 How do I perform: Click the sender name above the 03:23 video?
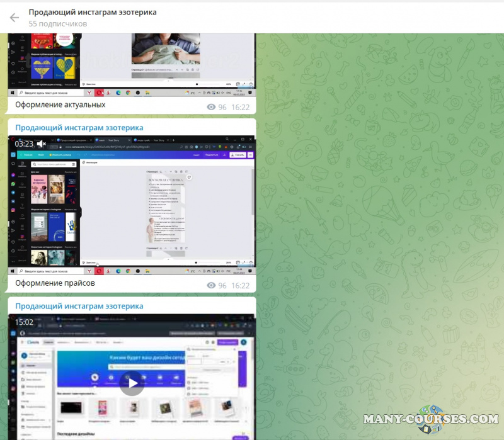point(79,128)
